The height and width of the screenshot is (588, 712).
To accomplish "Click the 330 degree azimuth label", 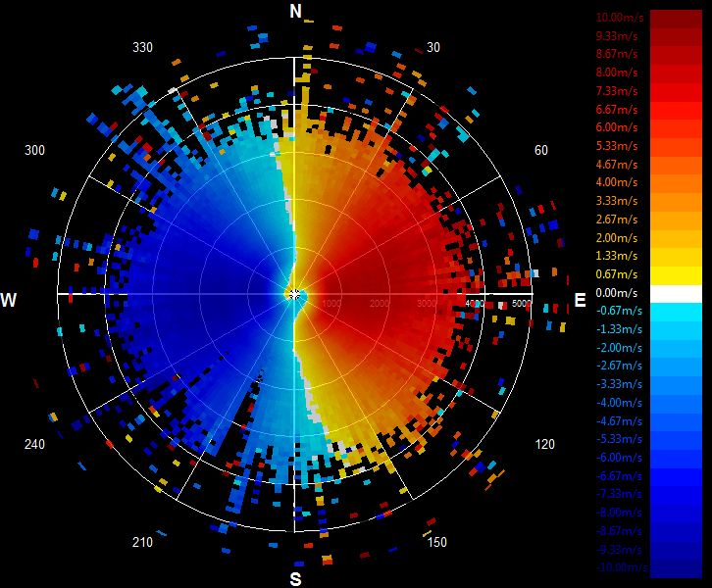I will [142, 48].
